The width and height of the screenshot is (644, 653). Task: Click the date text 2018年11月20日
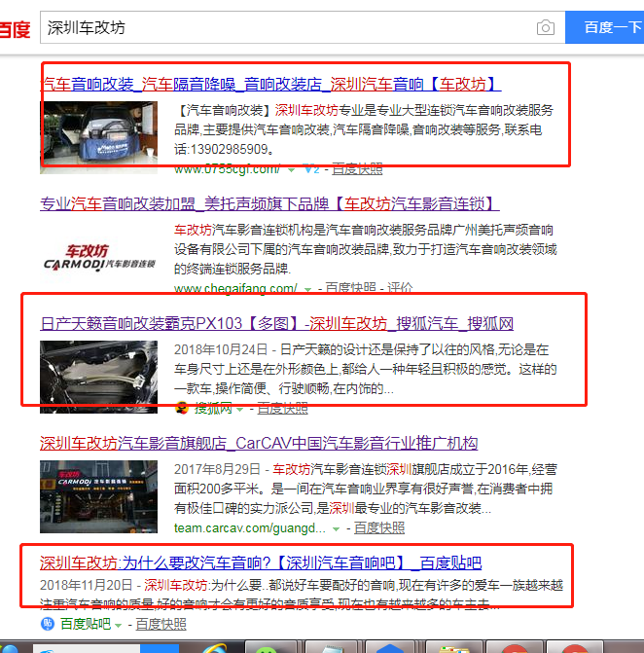(86, 585)
